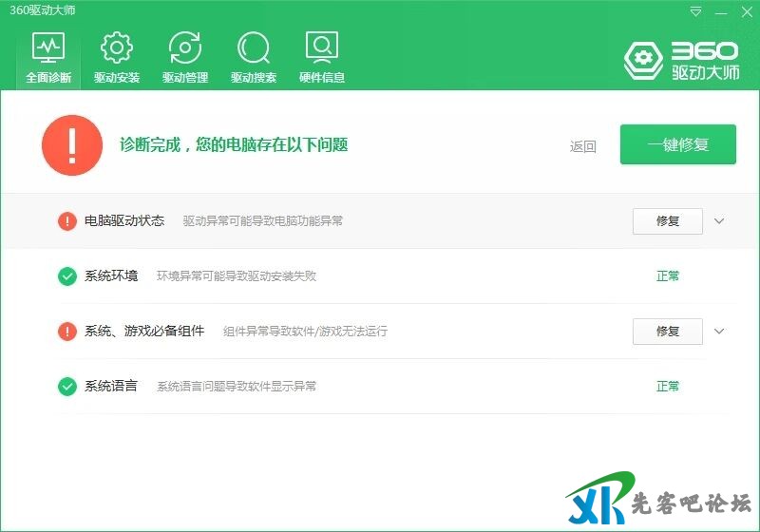
Task: Click red warning icon beside 系统、游戏必备组件
Action: pyautogui.click(x=67, y=332)
